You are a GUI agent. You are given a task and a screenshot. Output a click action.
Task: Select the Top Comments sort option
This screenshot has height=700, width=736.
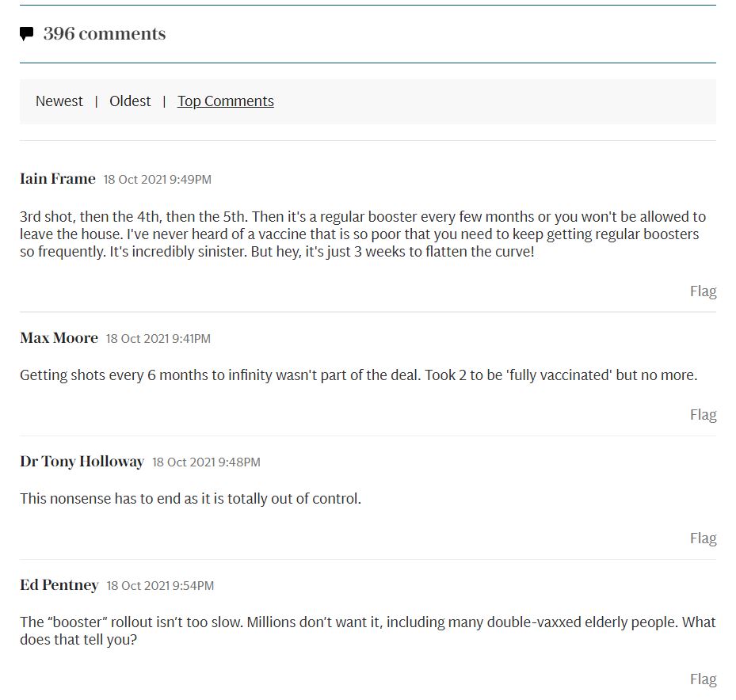click(226, 101)
